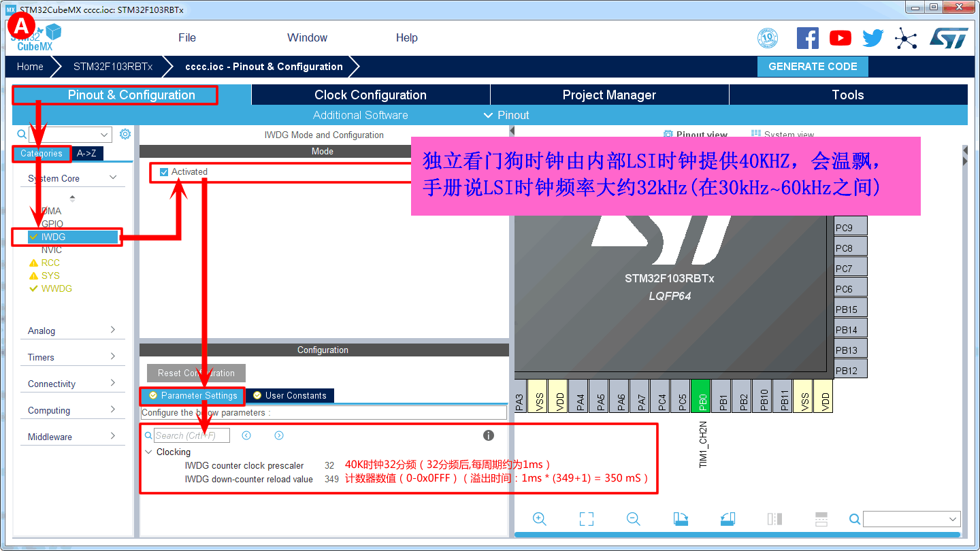Screen dimensions: 980x551
Task: Open ST's YouTube channel icon
Action: [840, 38]
